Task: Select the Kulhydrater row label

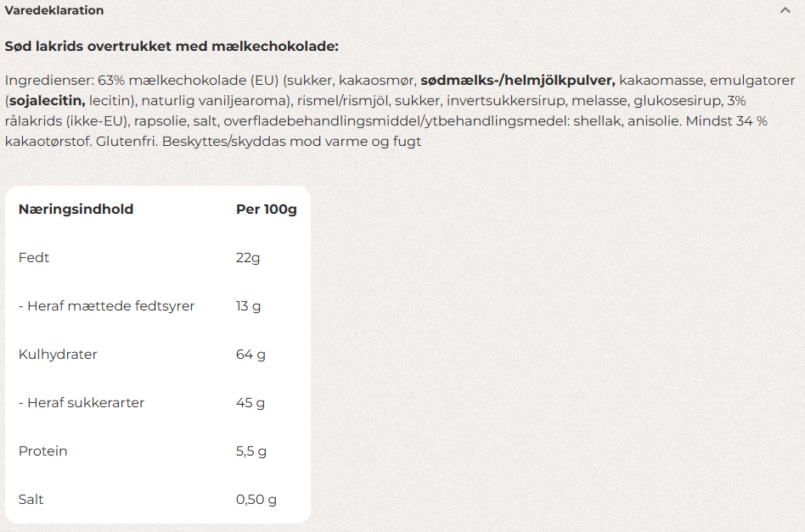Action: [x=58, y=355]
